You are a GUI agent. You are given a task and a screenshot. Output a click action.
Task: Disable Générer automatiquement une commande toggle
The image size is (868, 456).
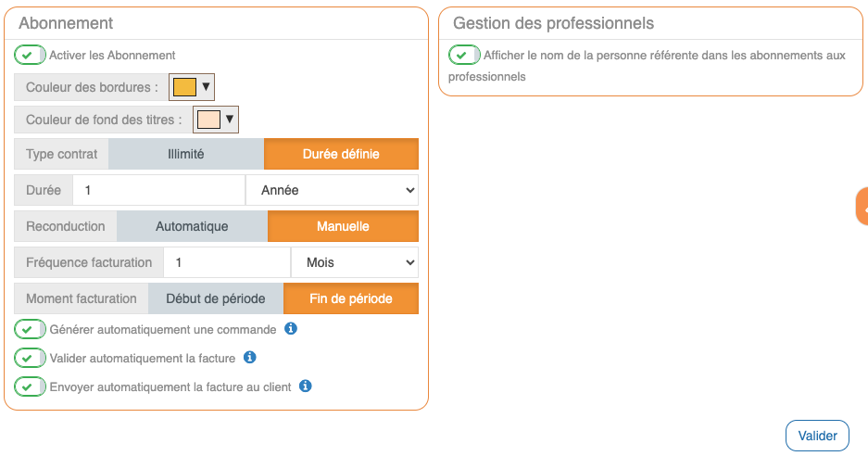pos(31,330)
